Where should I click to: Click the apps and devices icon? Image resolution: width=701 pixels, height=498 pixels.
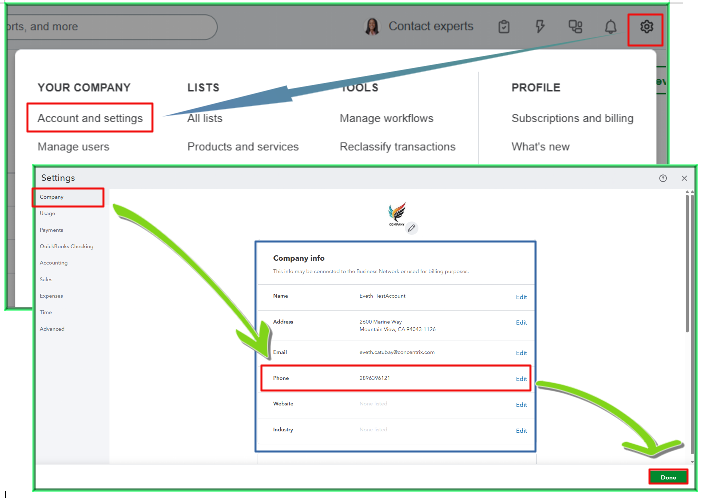click(x=575, y=27)
